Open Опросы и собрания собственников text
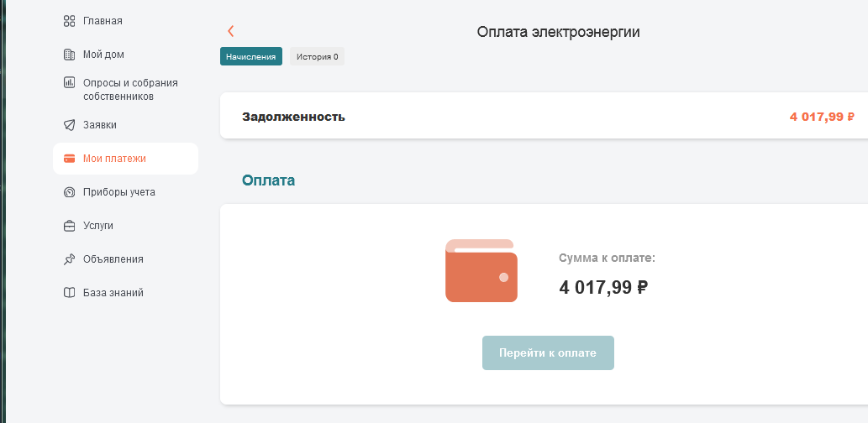868x423 pixels. (x=130, y=90)
